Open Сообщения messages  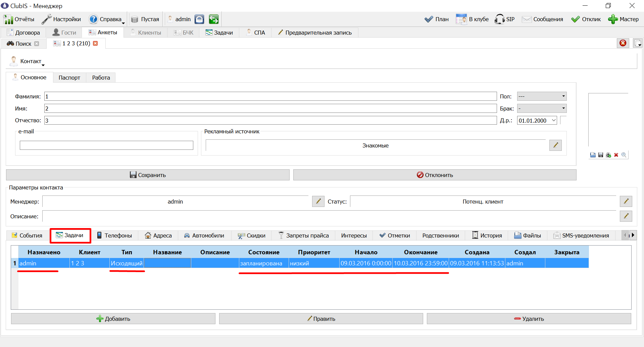(542, 19)
